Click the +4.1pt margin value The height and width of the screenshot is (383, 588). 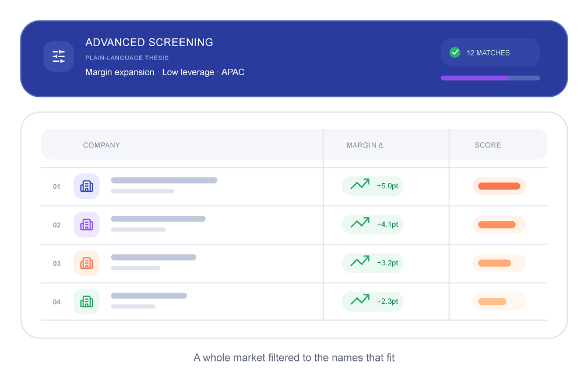[x=388, y=224]
